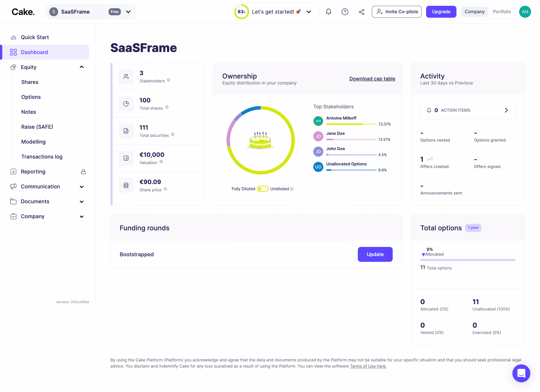Click the Reporting lock icon
Screen dimensions: 540x392
(x=83, y=172)
